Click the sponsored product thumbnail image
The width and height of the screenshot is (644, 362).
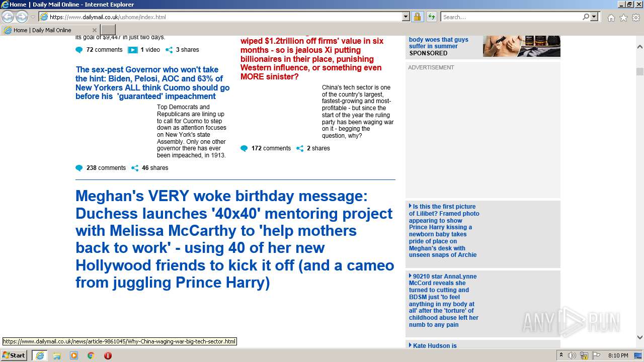point(522,46)
